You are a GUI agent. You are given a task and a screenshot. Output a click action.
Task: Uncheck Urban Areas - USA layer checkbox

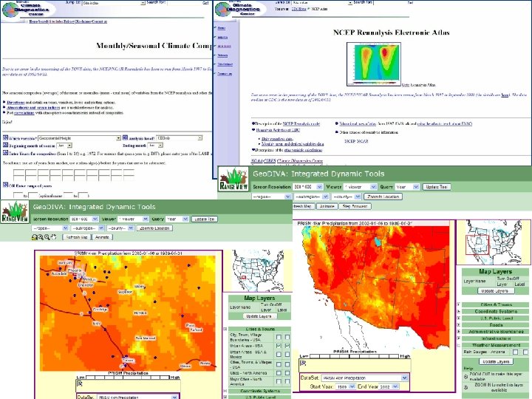pos(279,346)
